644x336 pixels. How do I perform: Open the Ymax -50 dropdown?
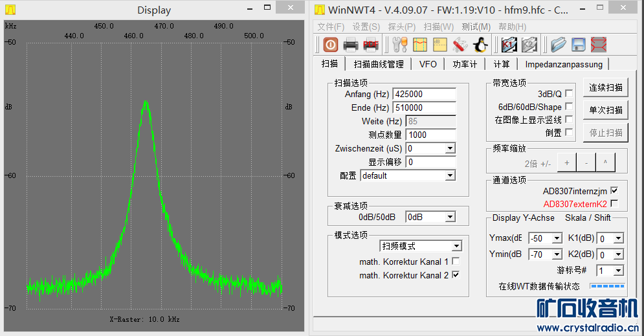pos(557,238)
